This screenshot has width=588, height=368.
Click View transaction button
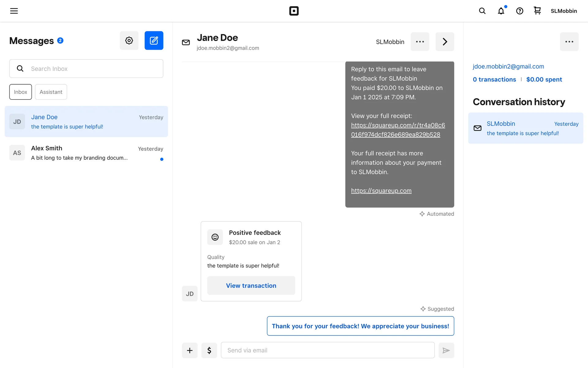251,286
